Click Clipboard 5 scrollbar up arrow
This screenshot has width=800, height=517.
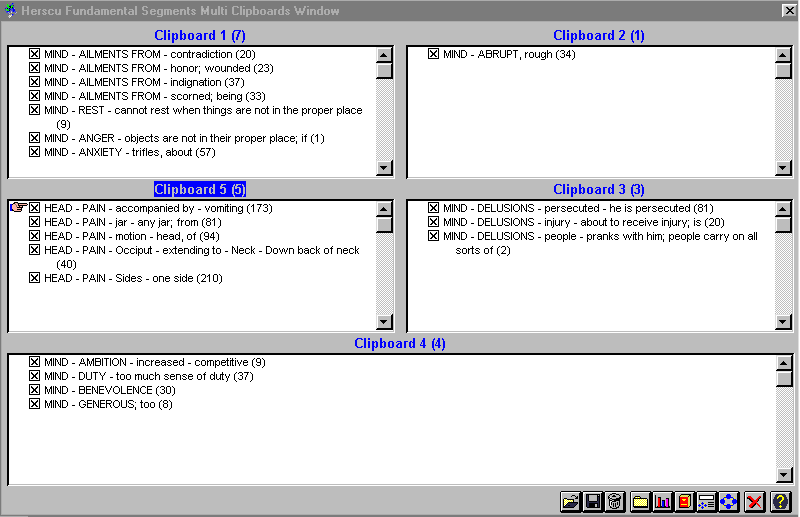384,209
